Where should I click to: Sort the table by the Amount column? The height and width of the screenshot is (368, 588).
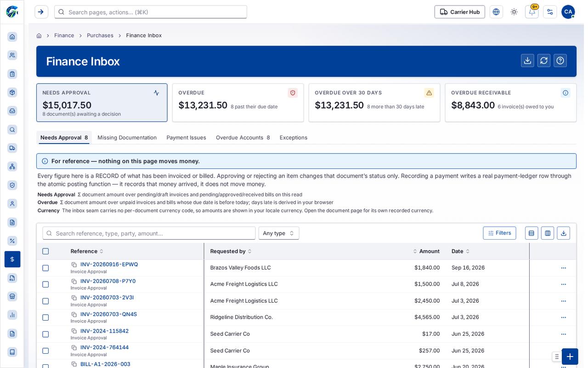click(426, 251)
